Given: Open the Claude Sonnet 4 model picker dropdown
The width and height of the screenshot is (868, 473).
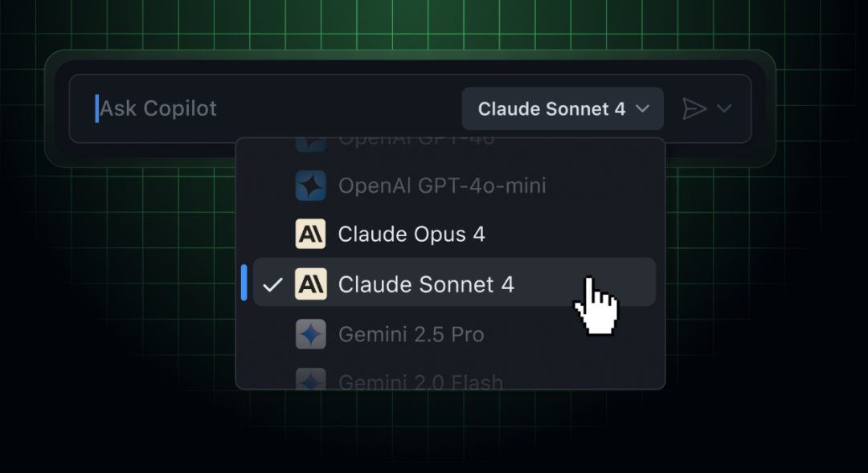Looking at the screenshot, I should coord(563,108).
